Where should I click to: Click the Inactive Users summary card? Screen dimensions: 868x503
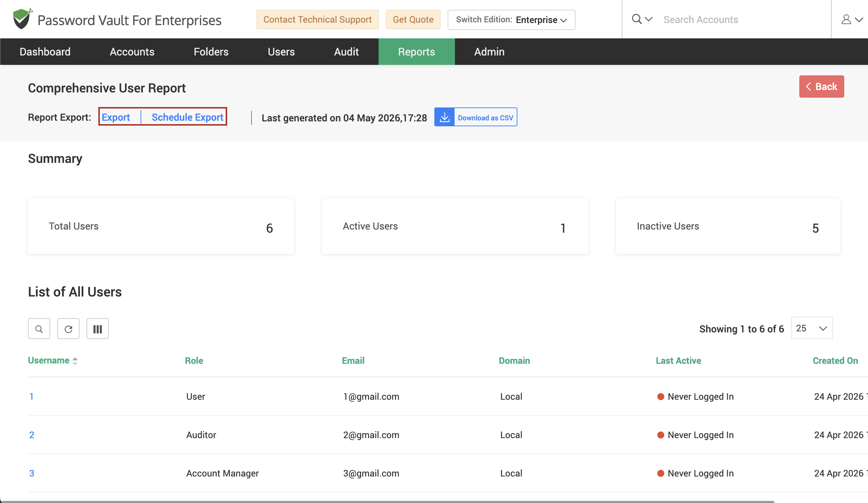pyautogui.click(x=728, y=226)
